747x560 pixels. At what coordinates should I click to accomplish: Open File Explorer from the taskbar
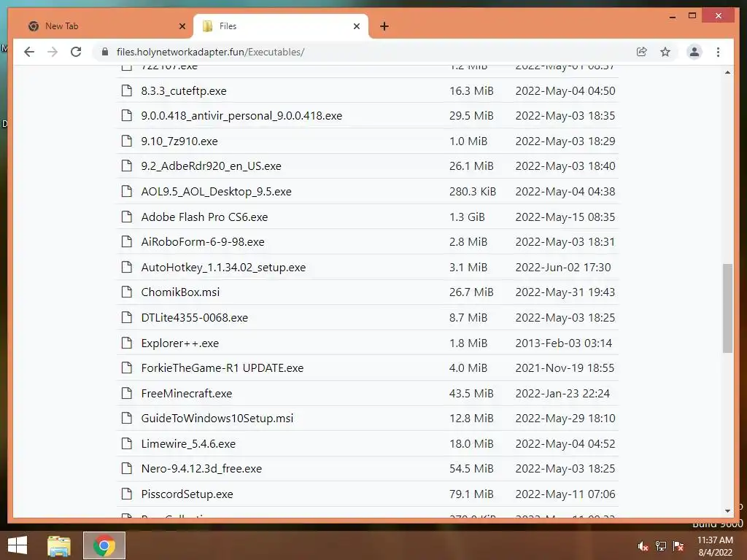tap(59, 545)
